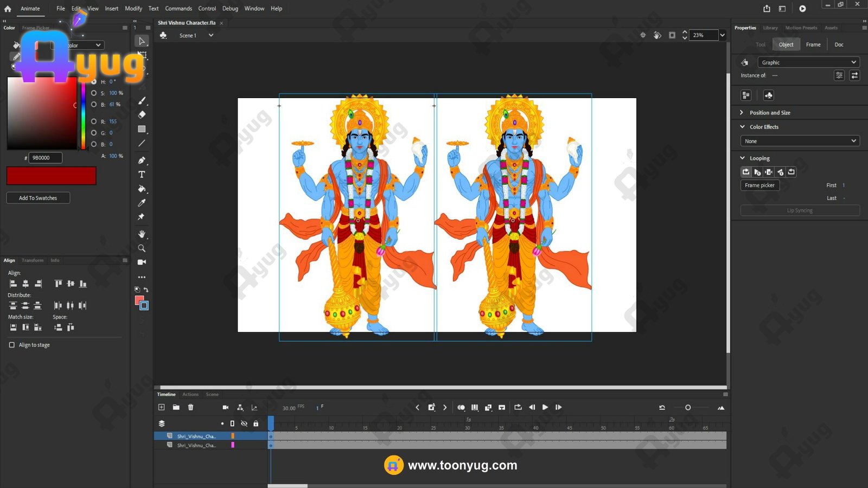Toggle highlight layers dot in Timeline header
Screen dimensions: 868x488
[222, 423]
